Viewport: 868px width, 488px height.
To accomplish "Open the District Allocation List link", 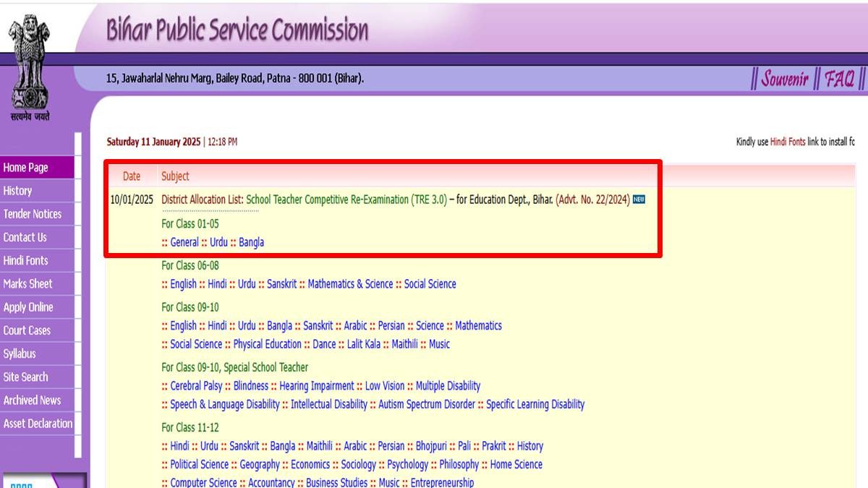I will (202, 200).
